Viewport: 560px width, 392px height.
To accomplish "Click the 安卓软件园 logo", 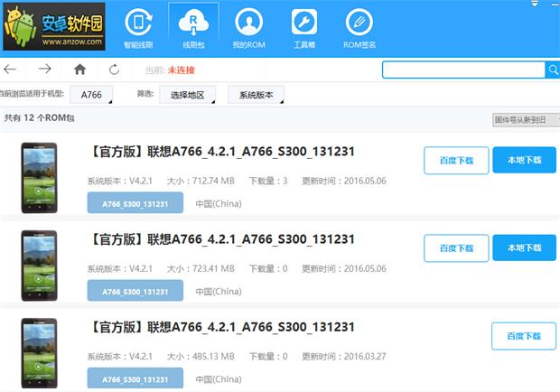I will 54,27.
